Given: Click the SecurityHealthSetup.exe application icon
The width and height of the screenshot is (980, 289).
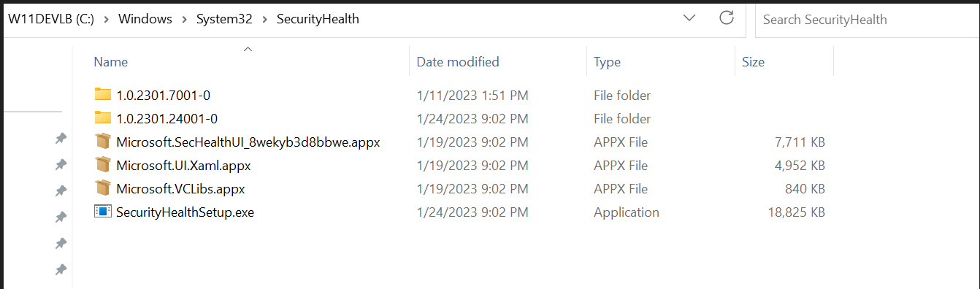Looking at the screenshot, I should [x=102, y=212].
